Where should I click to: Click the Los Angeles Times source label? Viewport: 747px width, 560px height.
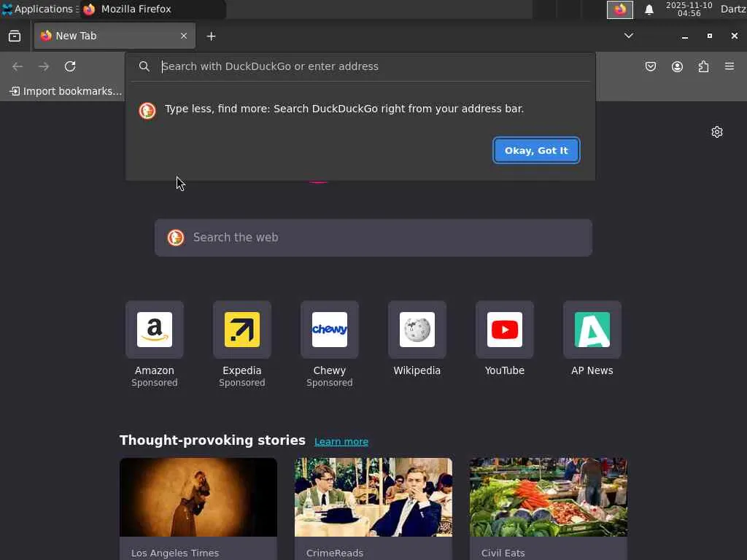175,553
